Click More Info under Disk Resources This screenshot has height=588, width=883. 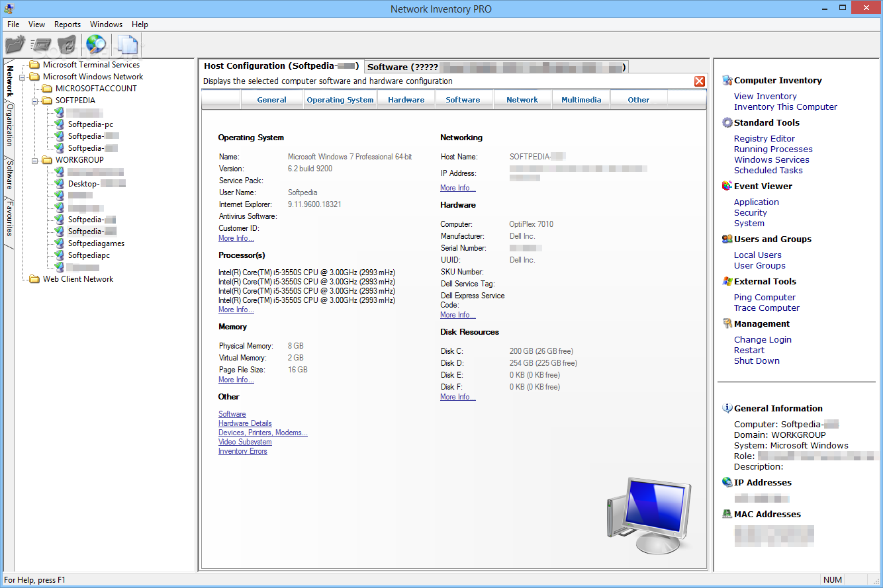[458, 397]
